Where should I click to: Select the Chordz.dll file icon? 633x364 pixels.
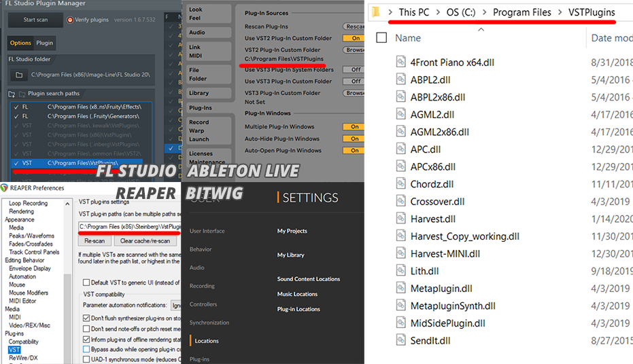(400, 183)
